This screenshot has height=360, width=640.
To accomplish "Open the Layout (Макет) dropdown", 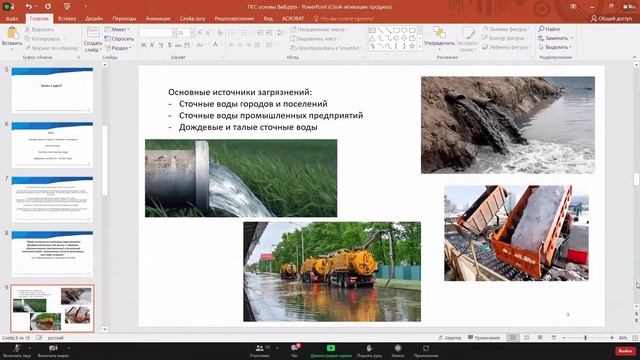I will tap(117, 29).
